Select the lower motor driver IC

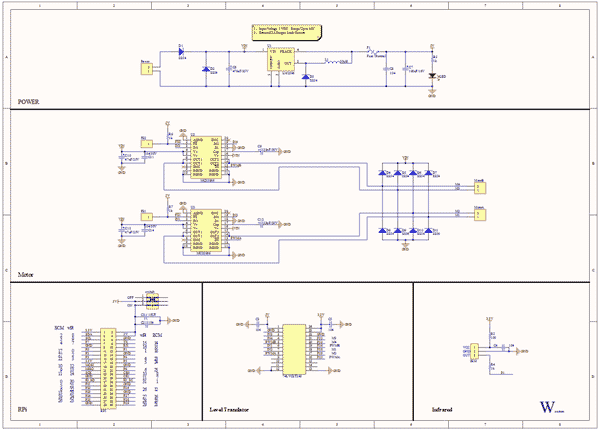[206, 233]
